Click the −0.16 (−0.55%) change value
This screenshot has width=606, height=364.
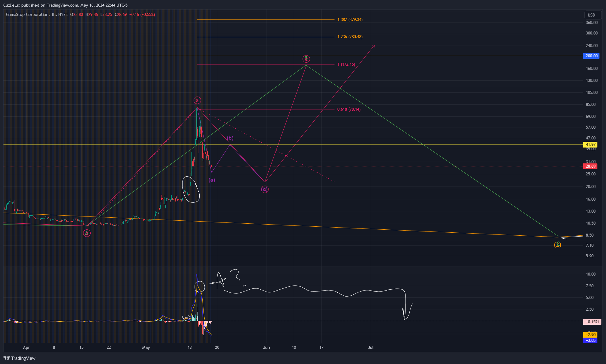142,14
